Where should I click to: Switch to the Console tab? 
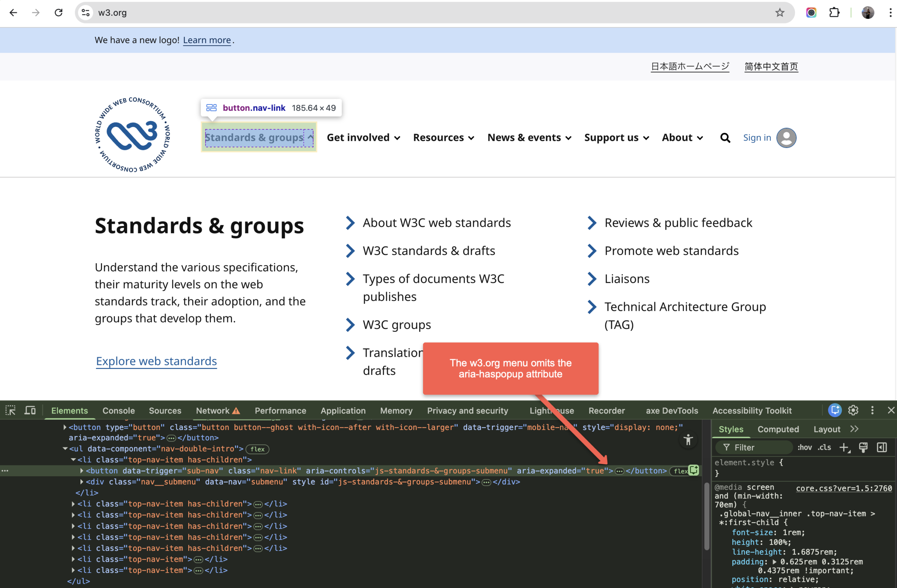tap(118, 410)
